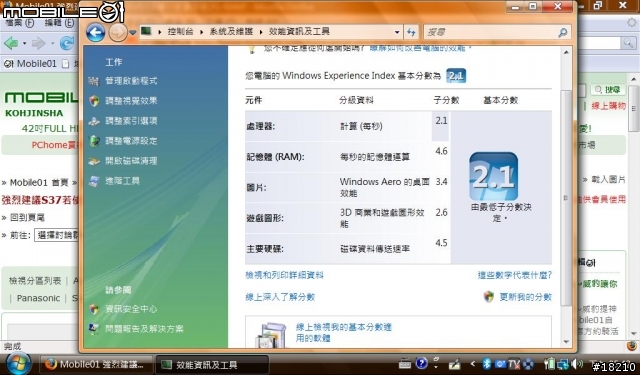Focus the 搜尋 input field
Image resolution: width=640 pixels, height=375 pixels.
tap(490, 32)
